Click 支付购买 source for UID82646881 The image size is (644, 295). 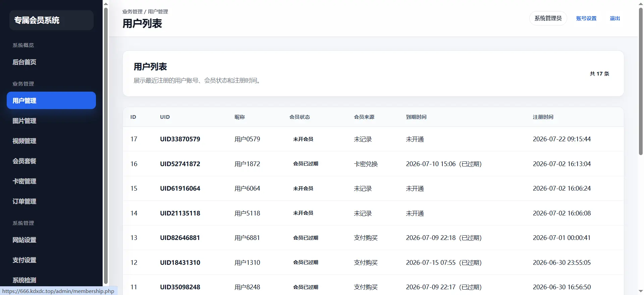(x=366, y=238)
